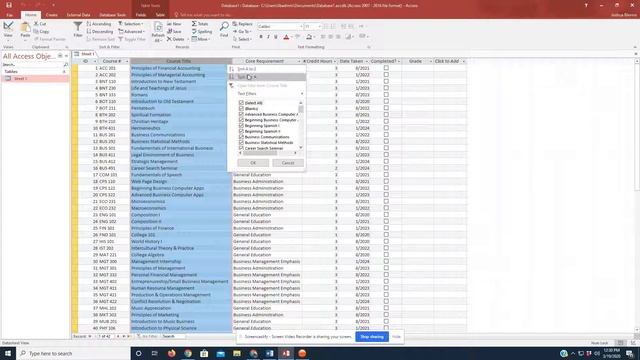Open the background fill color picker
The image size is (640, 360).
point(309,37)
